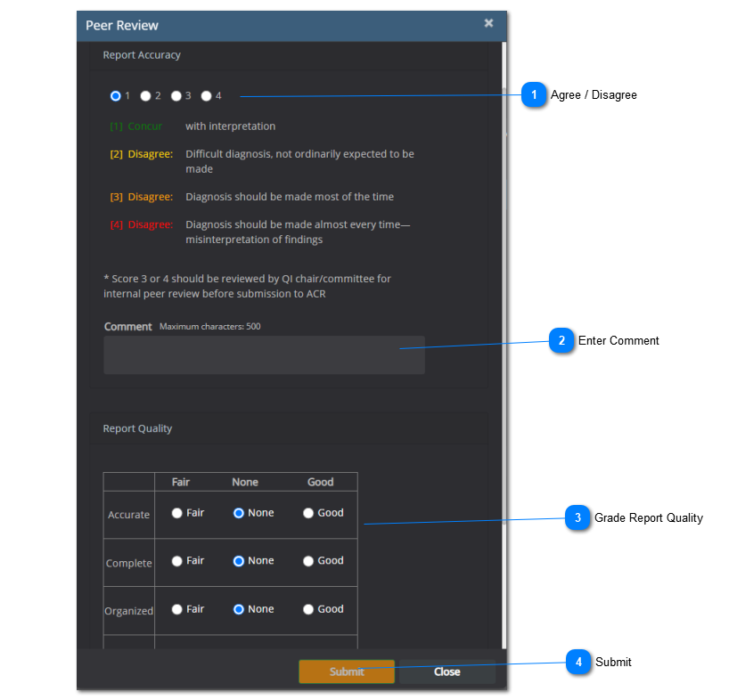Set Accurate row to Fair
Image resolution: width=729 pixels, height=700 pixels.
pos(177,513)
